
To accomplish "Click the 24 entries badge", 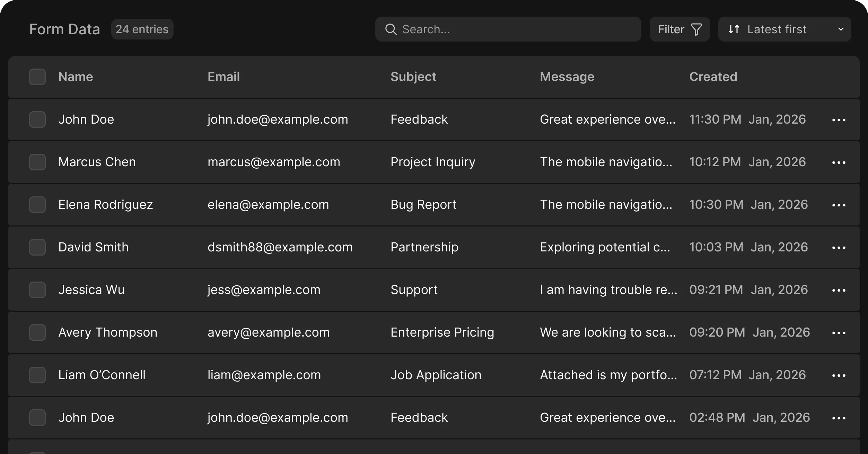I will click(142, 29).
